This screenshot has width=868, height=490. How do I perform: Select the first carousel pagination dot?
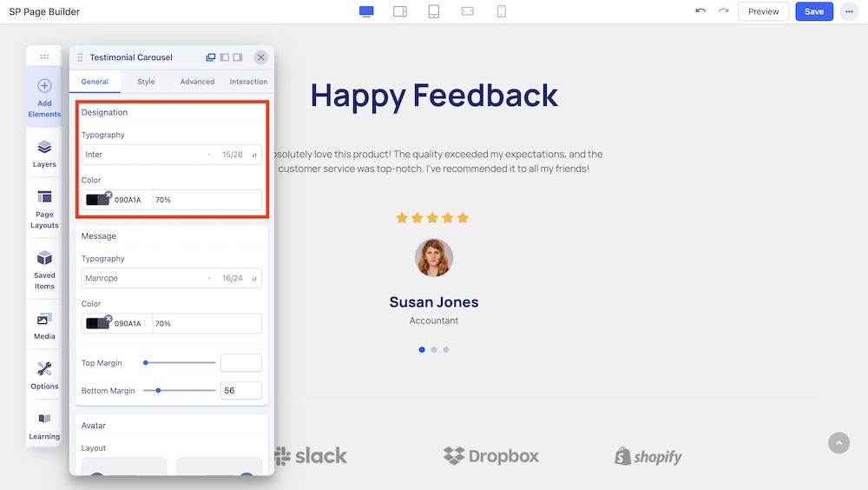coord(422,349)
